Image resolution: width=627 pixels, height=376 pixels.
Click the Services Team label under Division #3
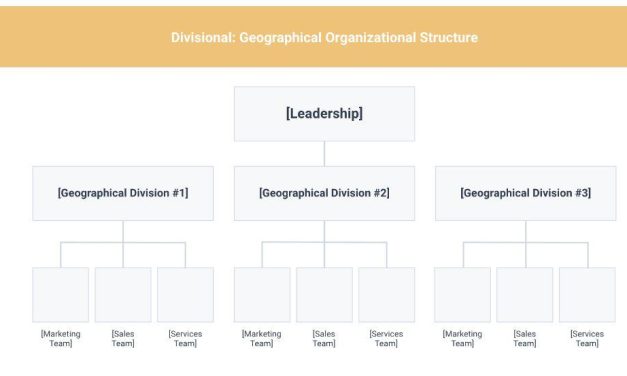[587, 338]
